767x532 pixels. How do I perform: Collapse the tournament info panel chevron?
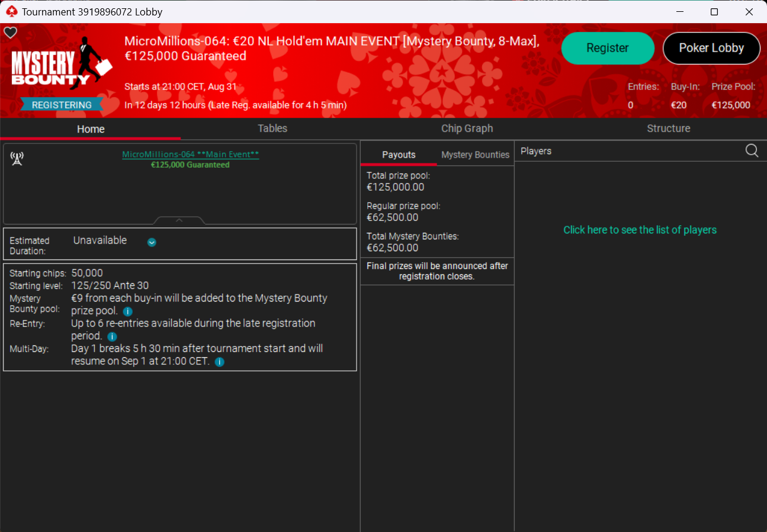pyautogui.click(x=179, y=220)
